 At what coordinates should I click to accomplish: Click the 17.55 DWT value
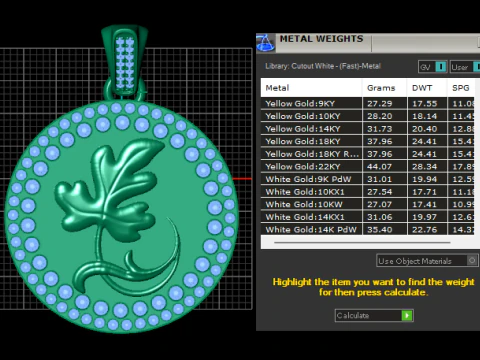pos(424,104)
